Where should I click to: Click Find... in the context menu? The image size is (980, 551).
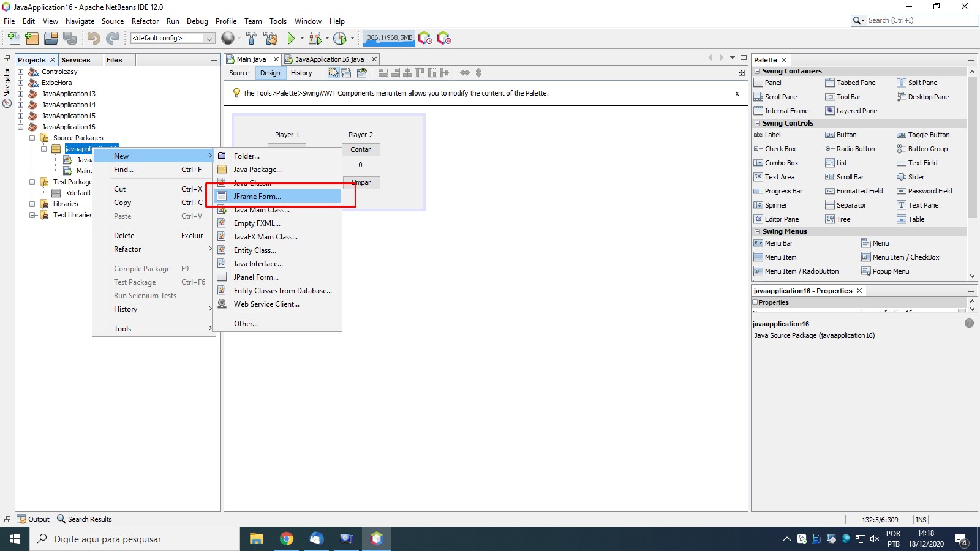(153, 170)
